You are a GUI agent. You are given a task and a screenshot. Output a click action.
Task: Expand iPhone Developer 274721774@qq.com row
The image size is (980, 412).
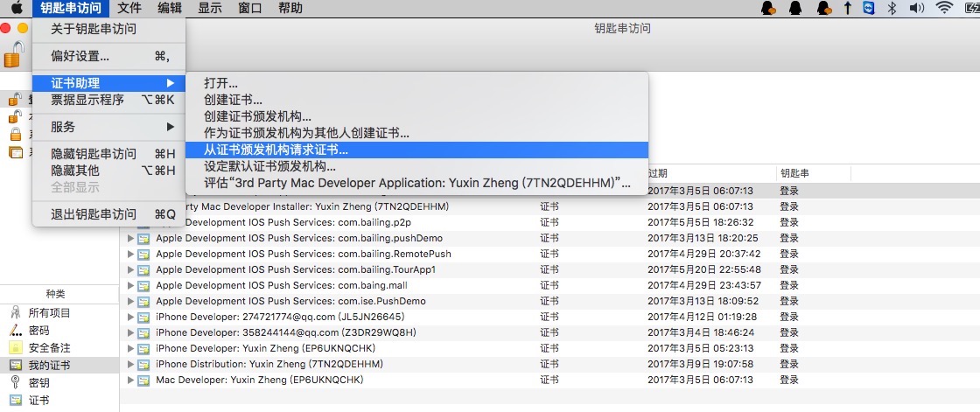130,317
